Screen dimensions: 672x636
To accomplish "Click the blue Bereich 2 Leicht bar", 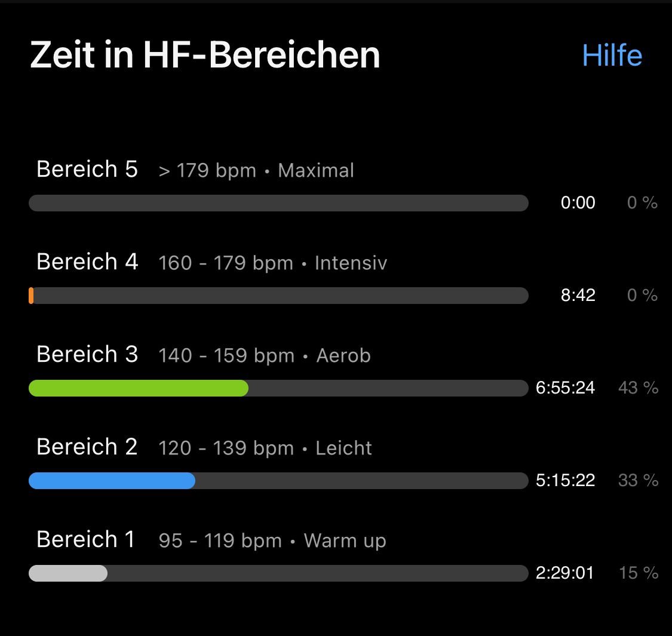I will click(112, 480).
